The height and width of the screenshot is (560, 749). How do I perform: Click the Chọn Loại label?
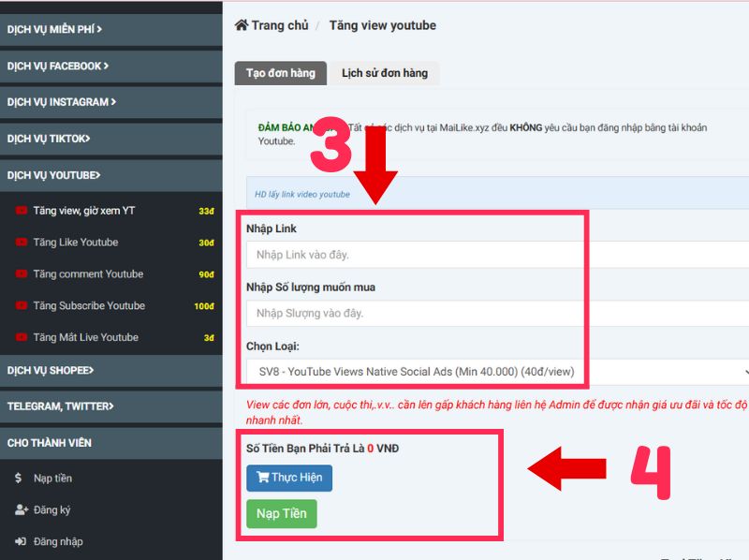(x=272, y=346)
